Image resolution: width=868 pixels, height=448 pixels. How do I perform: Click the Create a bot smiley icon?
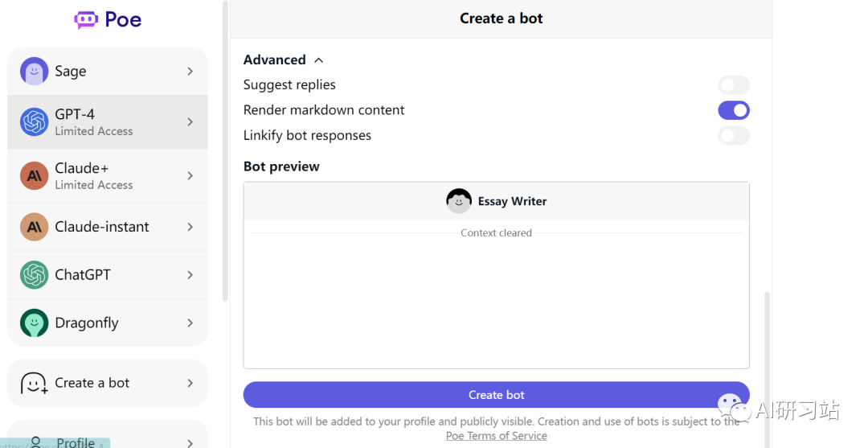[35, 383]
